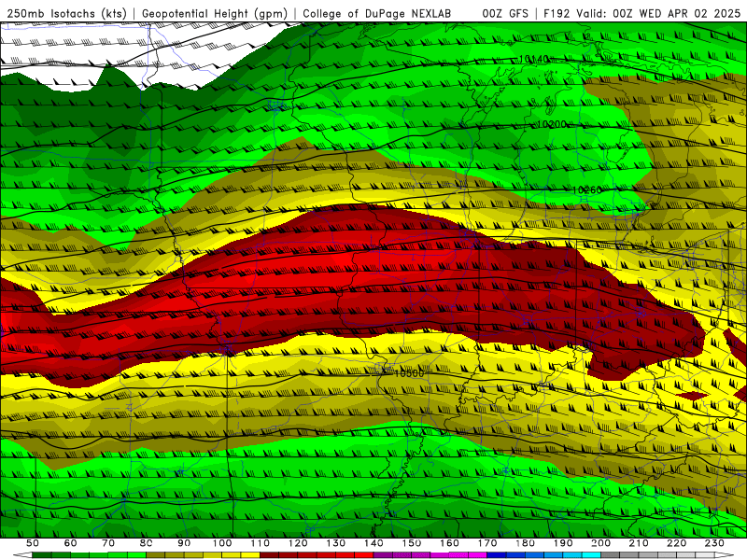Screen dimensions: 747x560
Task: Click the 230 value on the color scale
Action: pyautogui.click(x=714, y=543)
